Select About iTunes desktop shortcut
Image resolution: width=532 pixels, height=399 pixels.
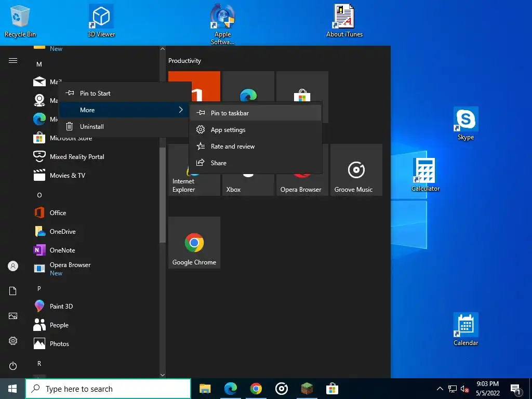pos(344,21)
